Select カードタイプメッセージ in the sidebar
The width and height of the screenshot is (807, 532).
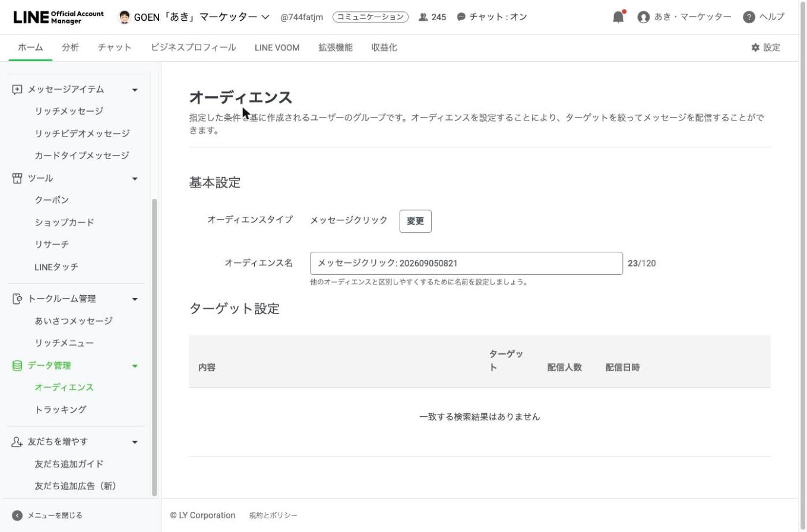[x=82, y=156]
